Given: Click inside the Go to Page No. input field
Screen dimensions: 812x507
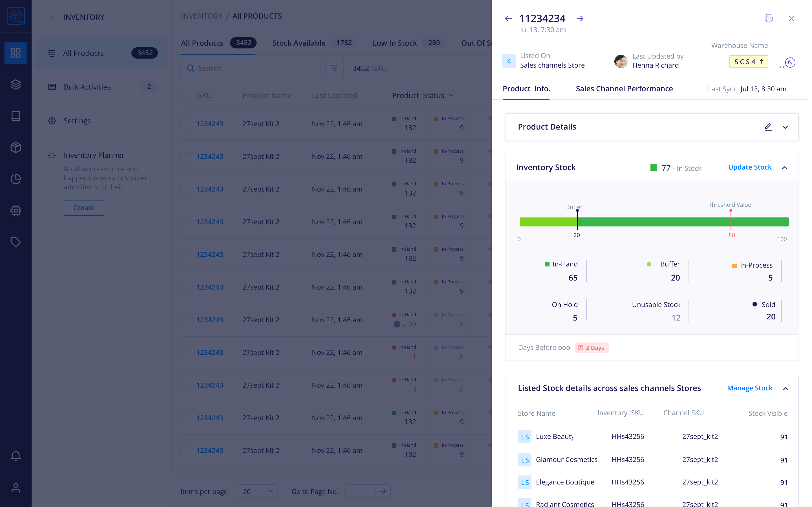Looking at the screenshot, I should pyautogui.click(x=360, y=491).
